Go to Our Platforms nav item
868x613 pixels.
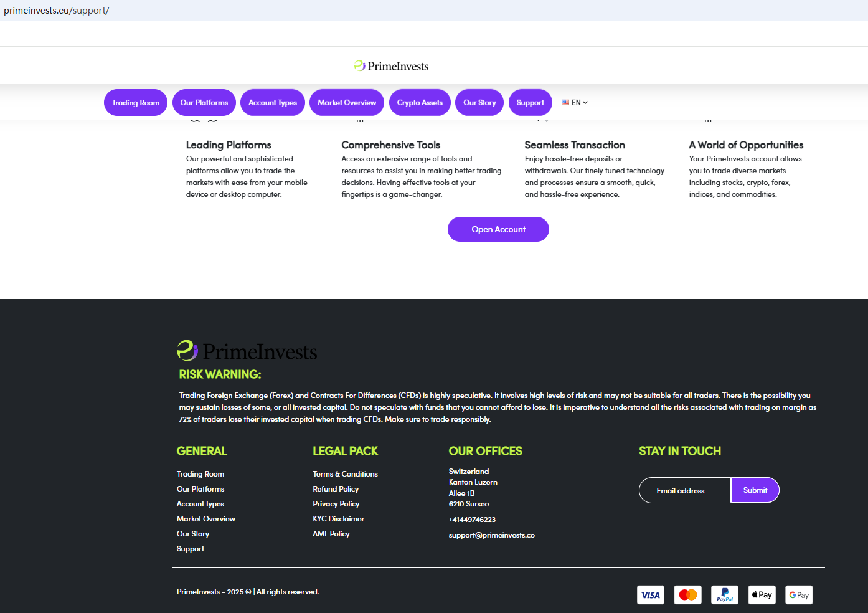(204, 103)
